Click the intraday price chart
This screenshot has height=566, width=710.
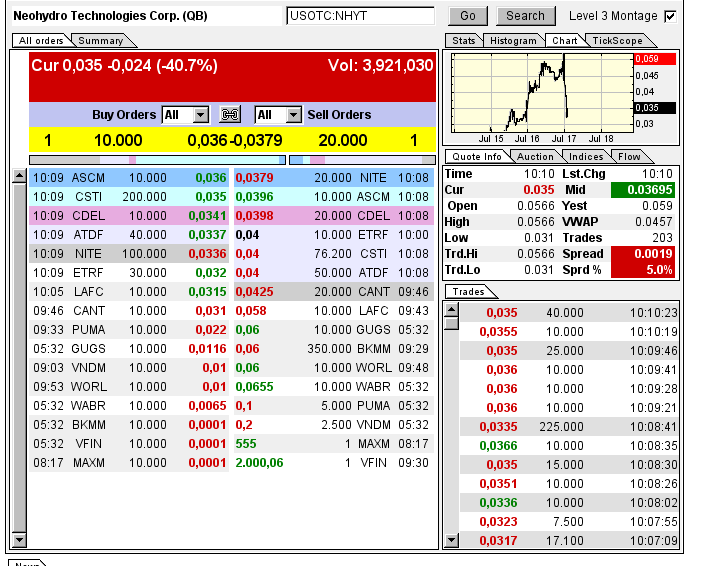[542, 93]
